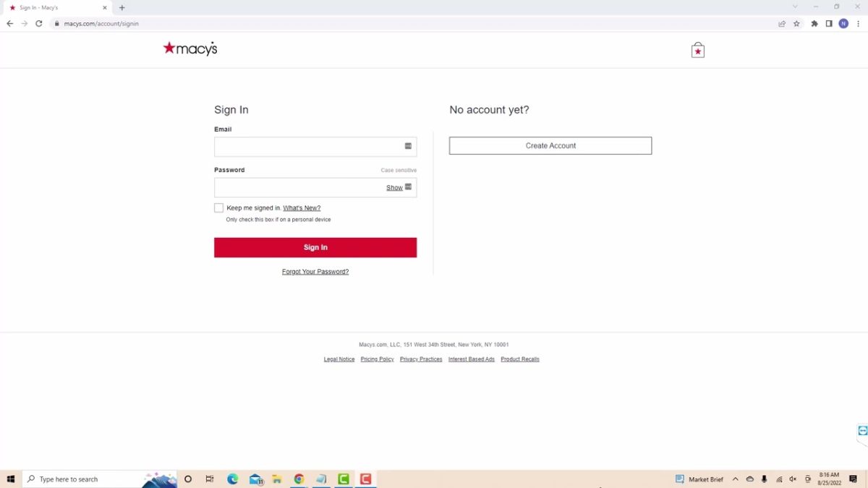This screenshot has width=868, height=488.
Task: Open Forgot Your Password page
Action: (315, 271)
